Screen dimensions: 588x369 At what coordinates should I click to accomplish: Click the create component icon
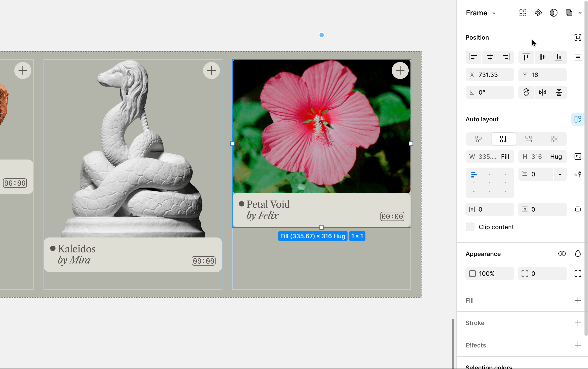pos(538,13)
